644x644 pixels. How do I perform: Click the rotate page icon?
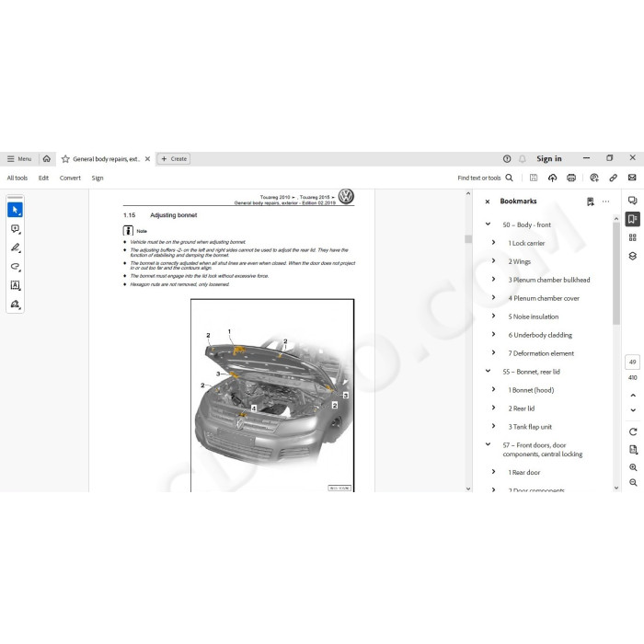point(633,431)
